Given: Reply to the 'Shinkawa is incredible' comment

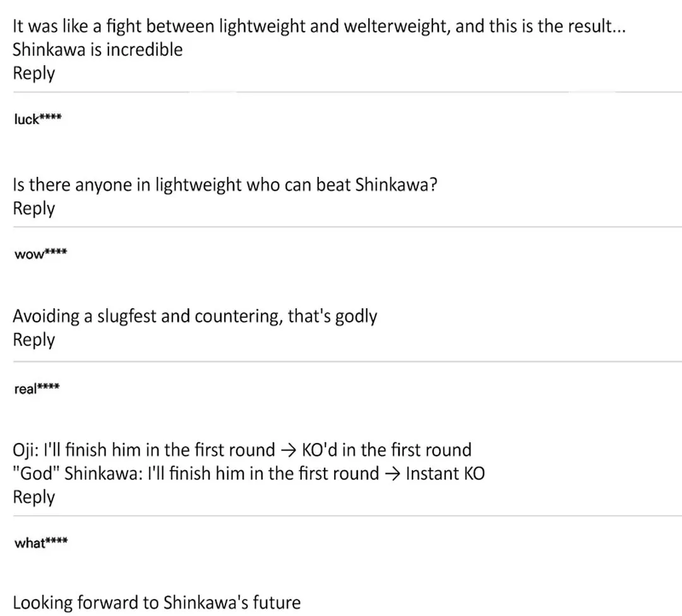Looking at the screenshot, I should tap(34, 73).
